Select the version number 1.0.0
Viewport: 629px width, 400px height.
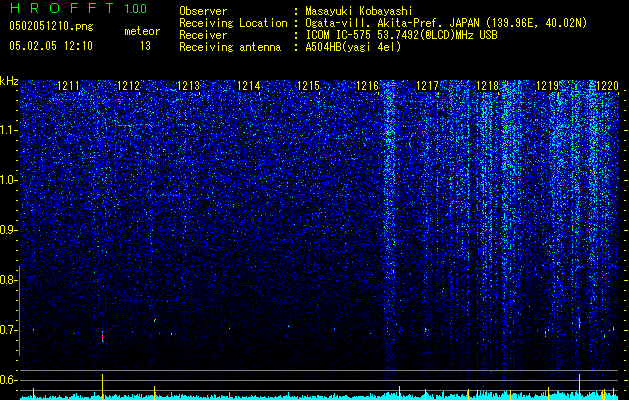tap(135, 9)
